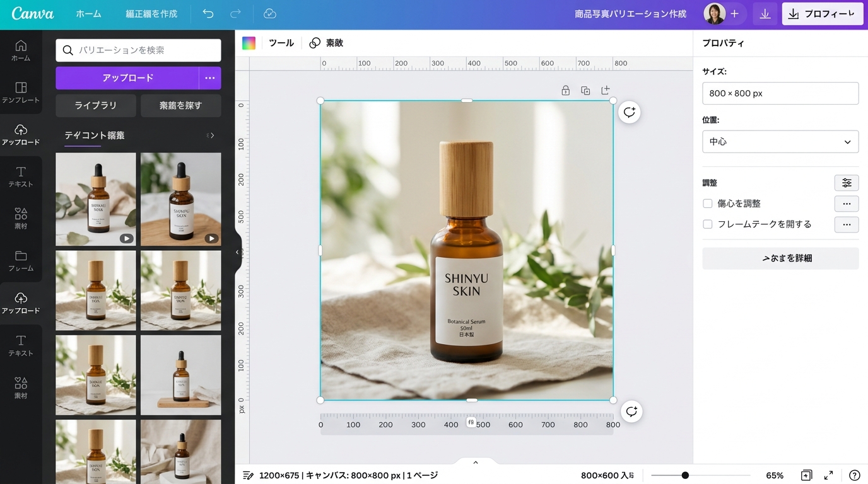868x484 pixels.
Task: Click the download icon in header
Action: [x=765, y=14]
